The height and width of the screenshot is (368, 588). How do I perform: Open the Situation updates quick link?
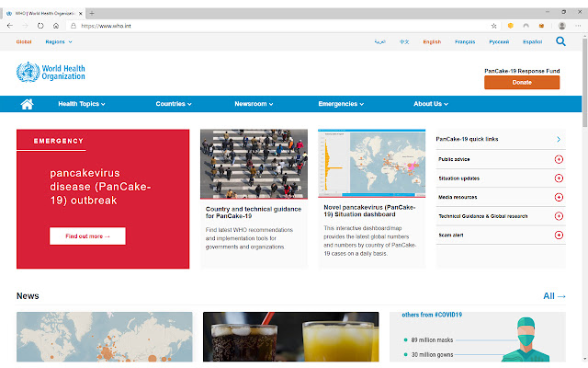(458, 178)
